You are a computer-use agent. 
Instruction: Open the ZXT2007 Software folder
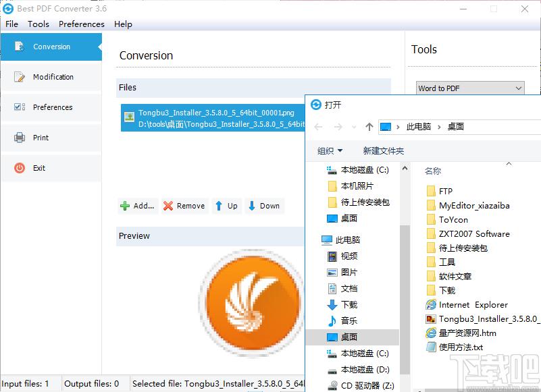468,233
